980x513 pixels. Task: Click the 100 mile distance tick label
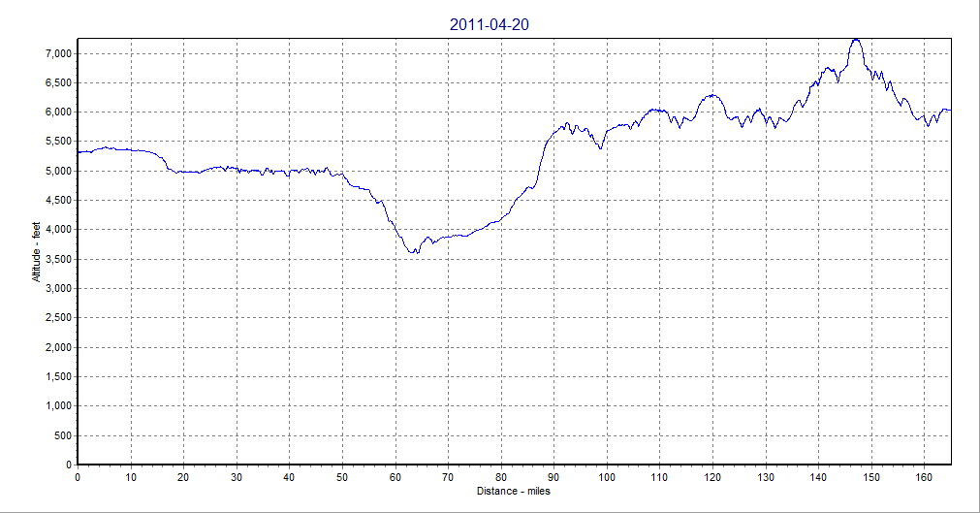point(607,477)
